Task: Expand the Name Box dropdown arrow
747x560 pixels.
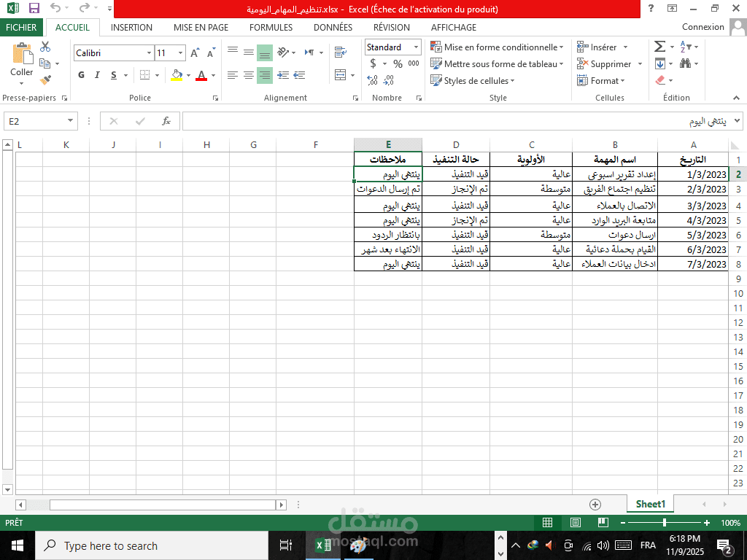Action: tap(70, 121)
